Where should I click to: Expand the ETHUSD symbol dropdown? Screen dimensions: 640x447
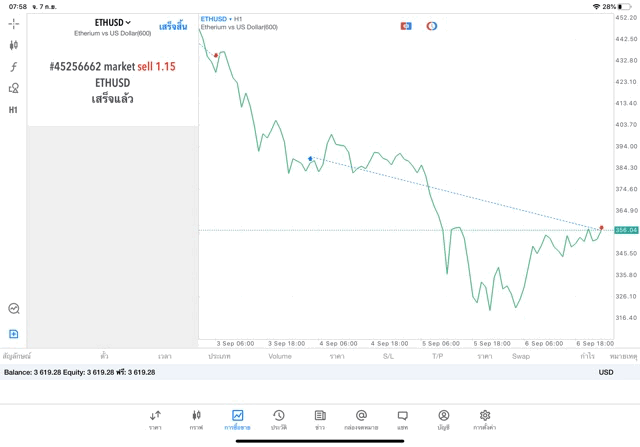[x=112, y=22]
